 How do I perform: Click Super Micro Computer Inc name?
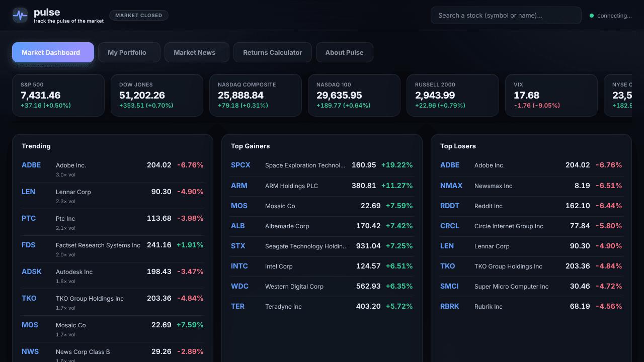tap(512, 287)
